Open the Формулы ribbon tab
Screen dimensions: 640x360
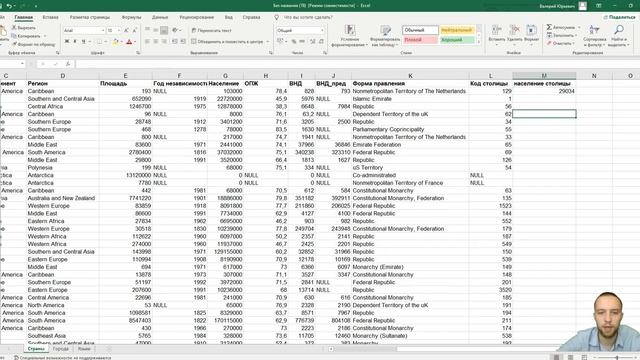pos(131,17)
